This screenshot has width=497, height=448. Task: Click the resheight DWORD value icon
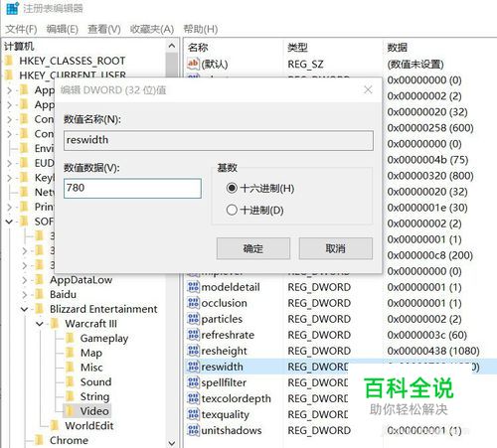tap(193, 351)
